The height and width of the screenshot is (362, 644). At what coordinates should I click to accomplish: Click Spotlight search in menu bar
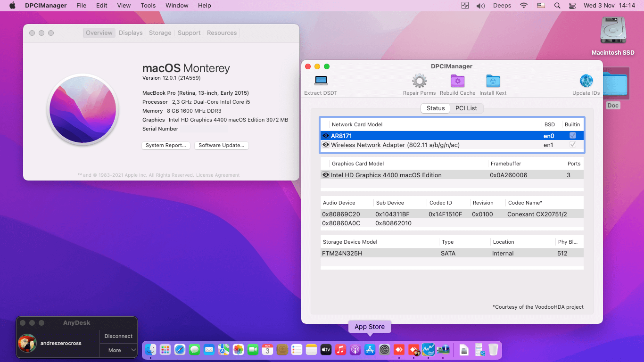557,6
